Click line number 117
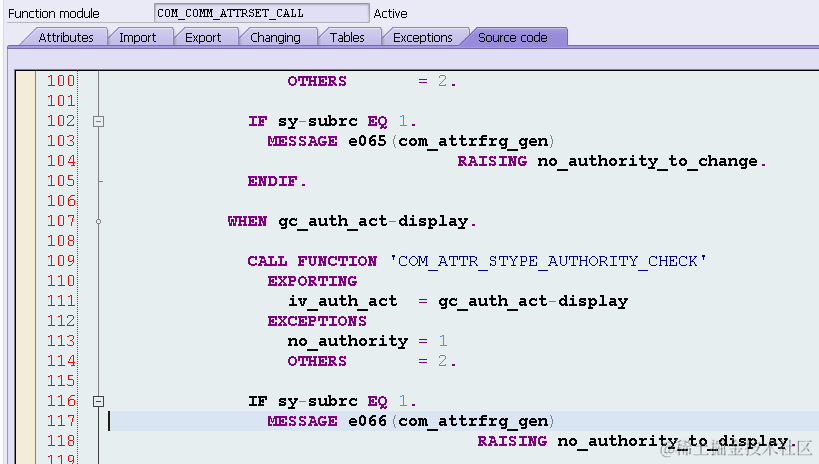Image resolution: width=819 pixels, height=464 pixels. pyautogui.click(x=61, y=421)
